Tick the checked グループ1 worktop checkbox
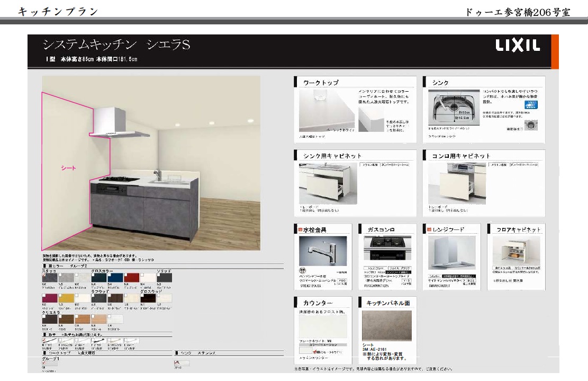Viewport: 588px width, 381px height. (x=44, y=362)
